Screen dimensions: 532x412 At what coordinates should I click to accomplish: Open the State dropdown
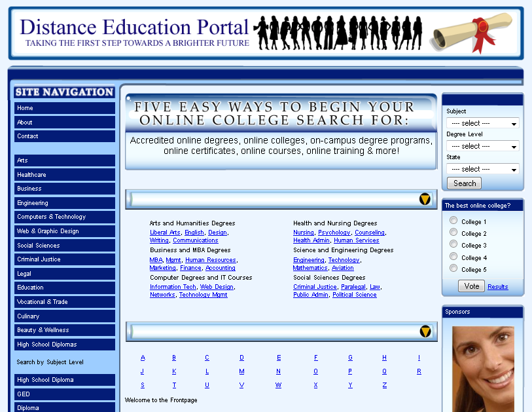tap(483, 169)
